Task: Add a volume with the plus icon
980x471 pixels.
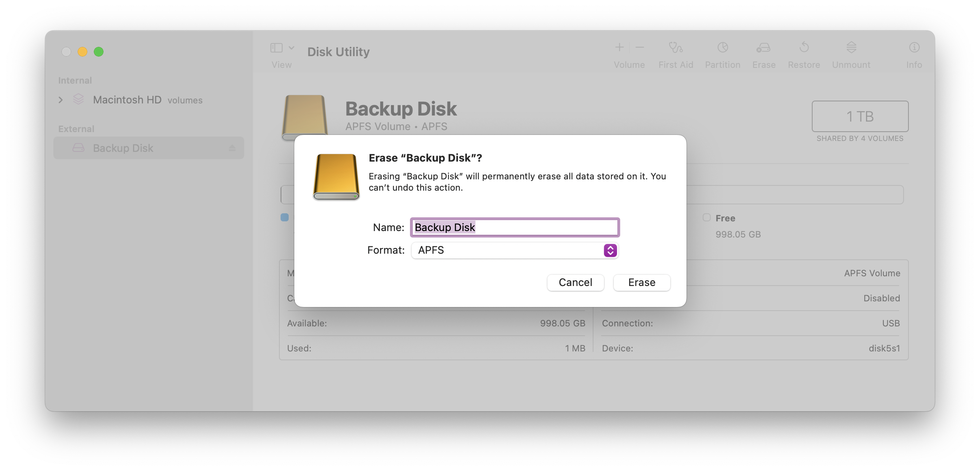Action: pos(619,47)
